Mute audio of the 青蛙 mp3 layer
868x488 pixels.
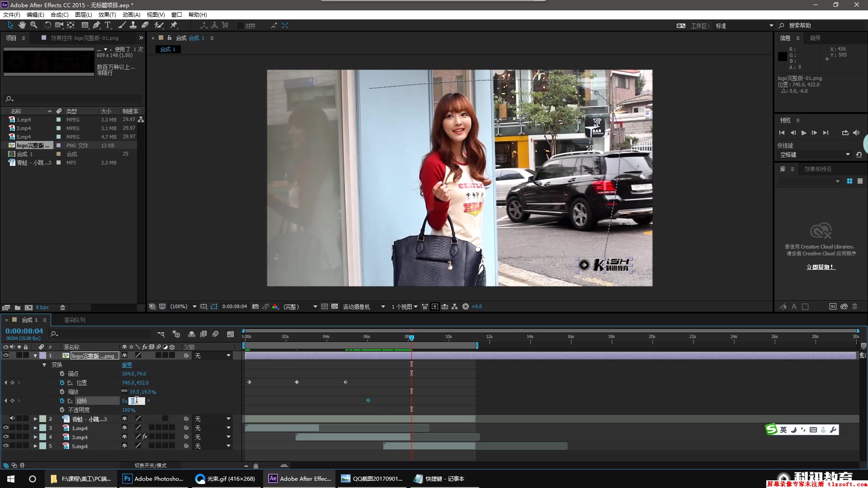tap(13, 419)
